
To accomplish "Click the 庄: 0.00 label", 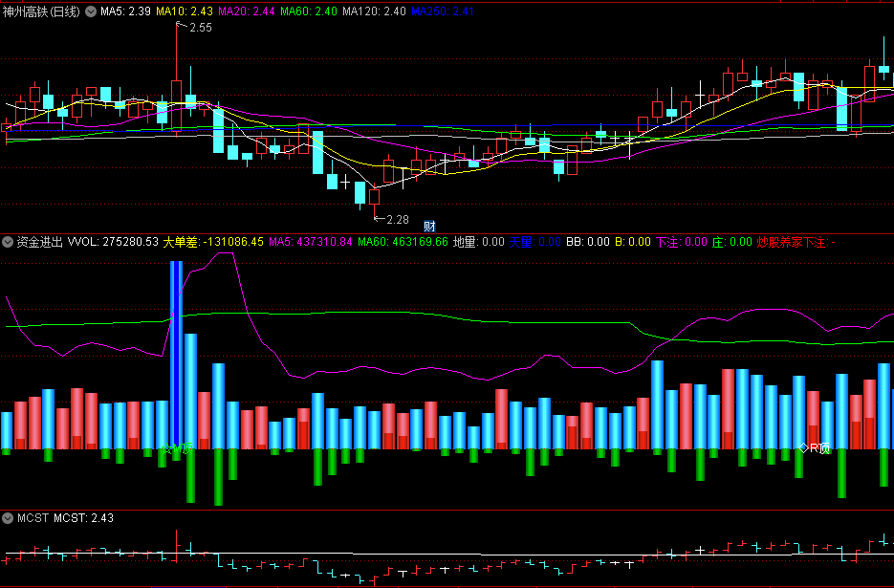I will pos(732,242).
